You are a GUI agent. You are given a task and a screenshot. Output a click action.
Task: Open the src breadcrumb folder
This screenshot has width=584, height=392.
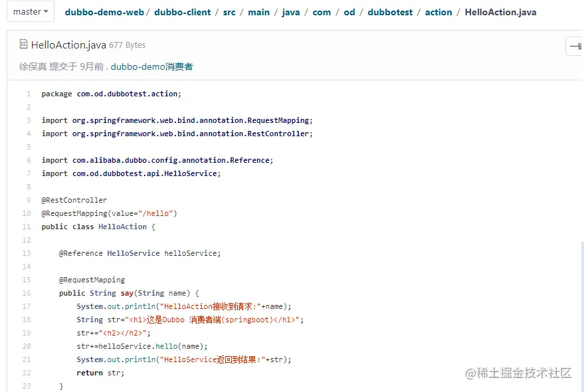click(x=229, y=13)
